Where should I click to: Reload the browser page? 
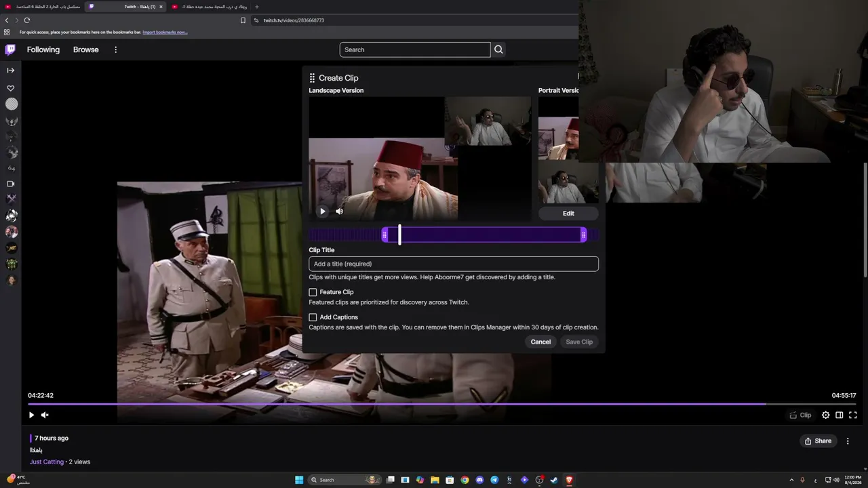click(27, 20)
